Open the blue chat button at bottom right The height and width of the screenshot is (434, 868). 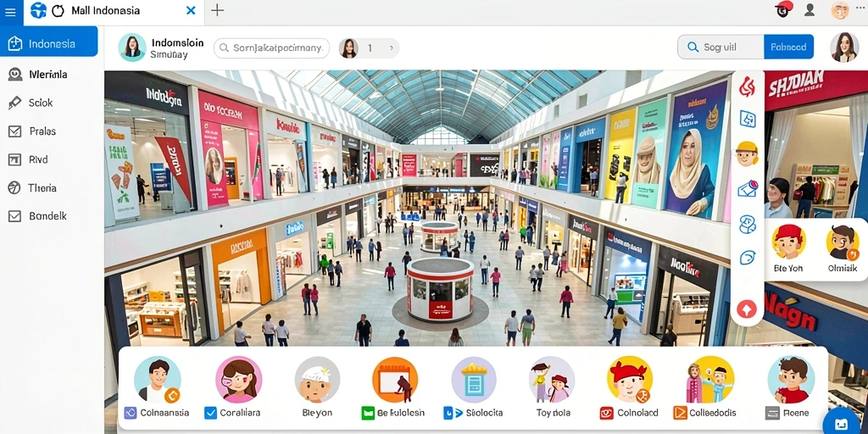pos(842,423)
